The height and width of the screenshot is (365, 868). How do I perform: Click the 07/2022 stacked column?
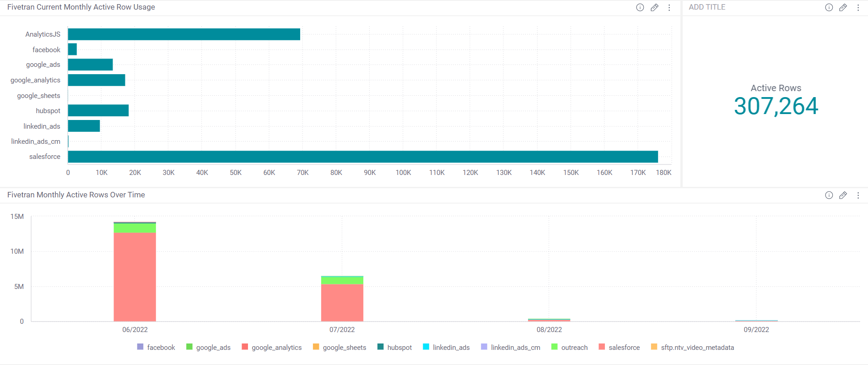pos(342,299)
